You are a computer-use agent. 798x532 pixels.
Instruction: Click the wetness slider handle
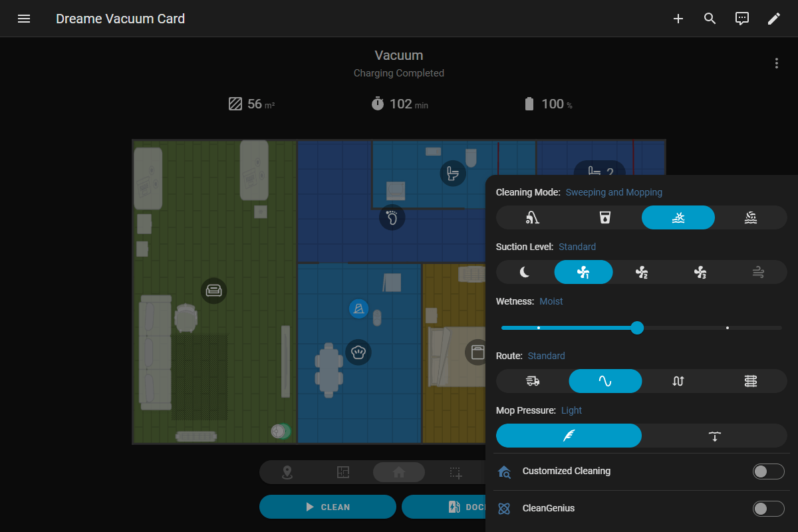pyautogui.click(x=637, y=328)
